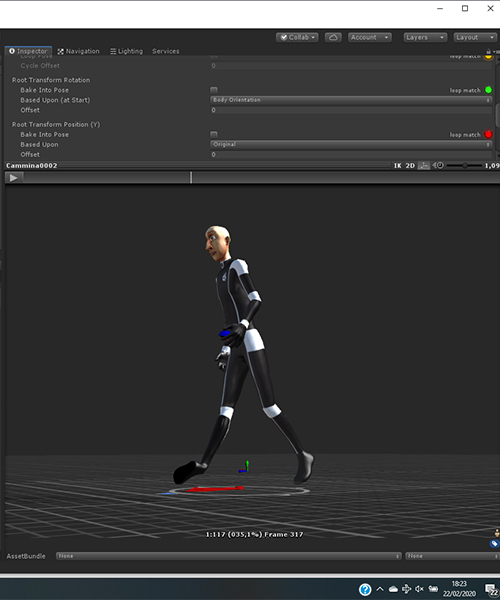Switch to the Lighting tab
Image resolution: width=500 pixels, height=600 pixels.
point(126,51)
